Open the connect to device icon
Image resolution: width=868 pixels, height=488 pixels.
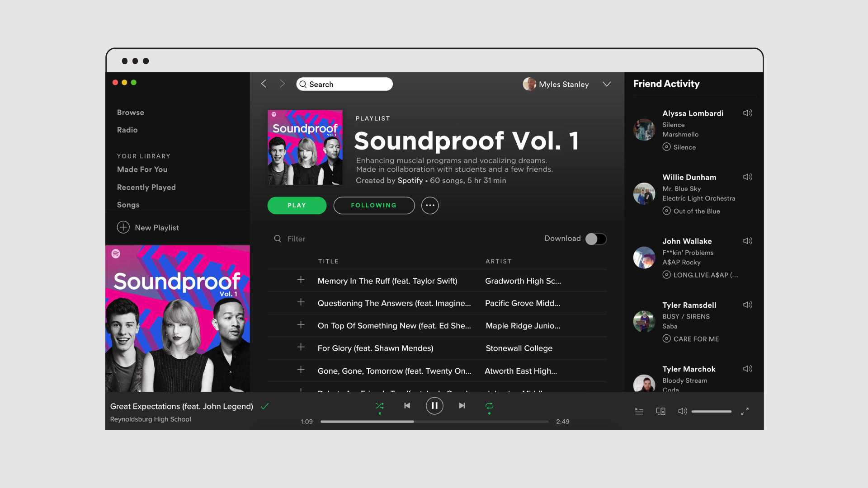click(x=660, y=411)
